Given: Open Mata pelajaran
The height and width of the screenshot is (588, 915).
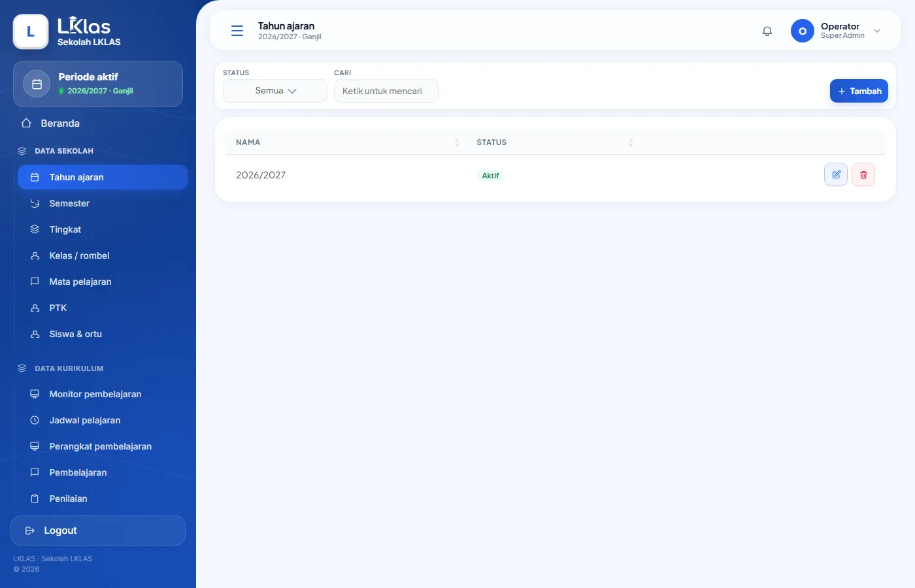Looking at the screenshot, I should point(103,282).
